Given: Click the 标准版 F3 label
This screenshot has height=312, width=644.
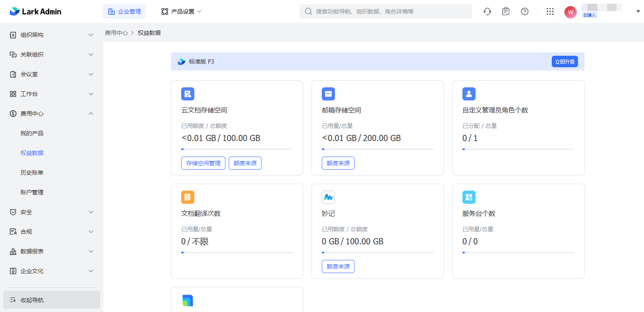Looking at the screenshot, I should coord(201,61).
